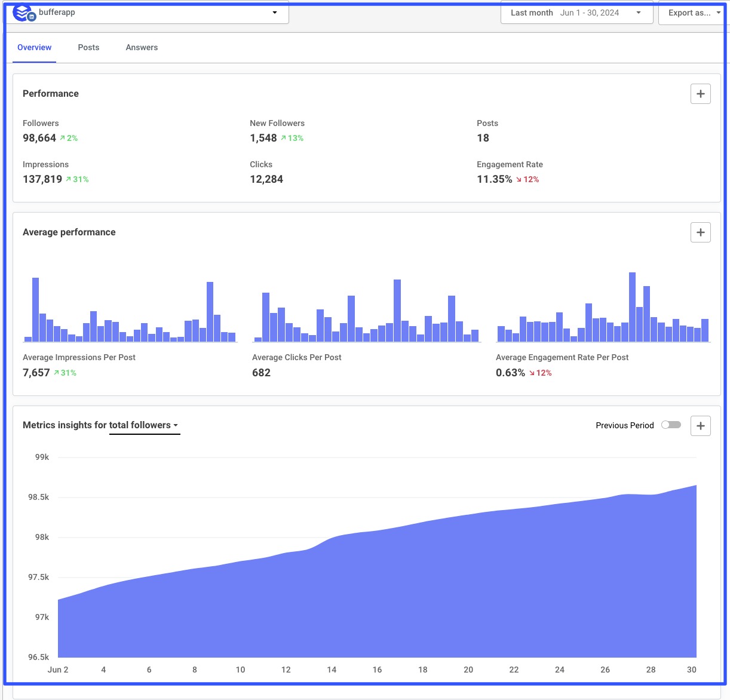
Task: Click the plus icon on Average performance panel
Action: pos(700,232)
